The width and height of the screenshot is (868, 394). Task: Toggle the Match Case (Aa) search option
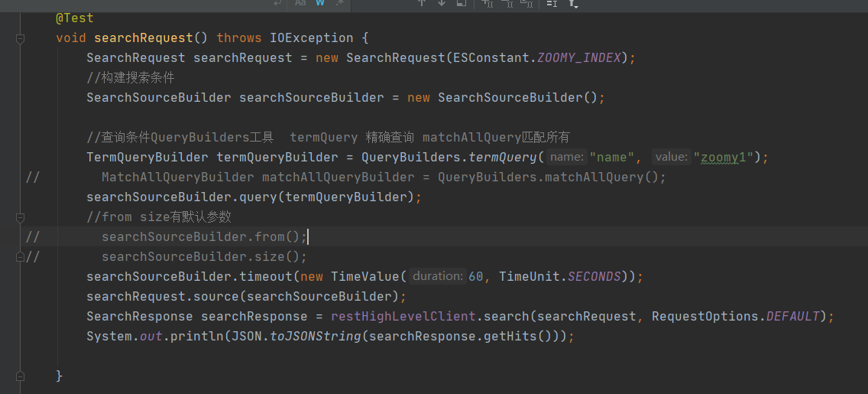(x=300, y=3)
